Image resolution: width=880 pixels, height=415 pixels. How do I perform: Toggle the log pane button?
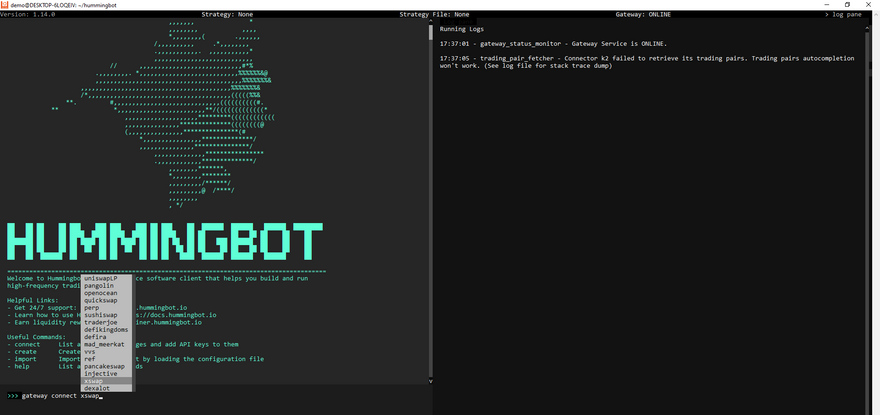pos(848,15)
